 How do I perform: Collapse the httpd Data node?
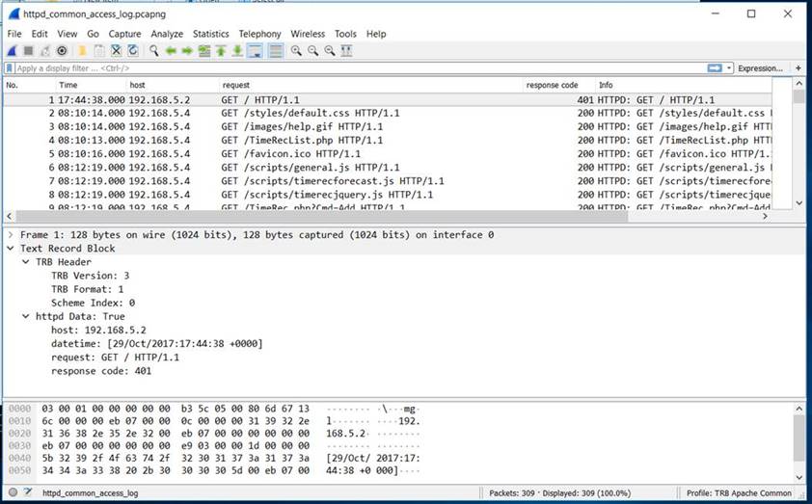[x=25, y=316]
